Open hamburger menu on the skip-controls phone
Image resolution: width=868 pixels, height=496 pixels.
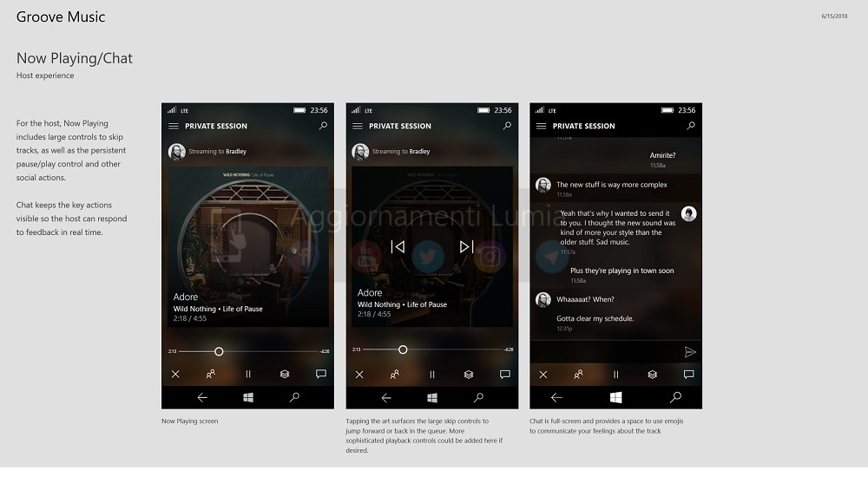coord(358,126)
